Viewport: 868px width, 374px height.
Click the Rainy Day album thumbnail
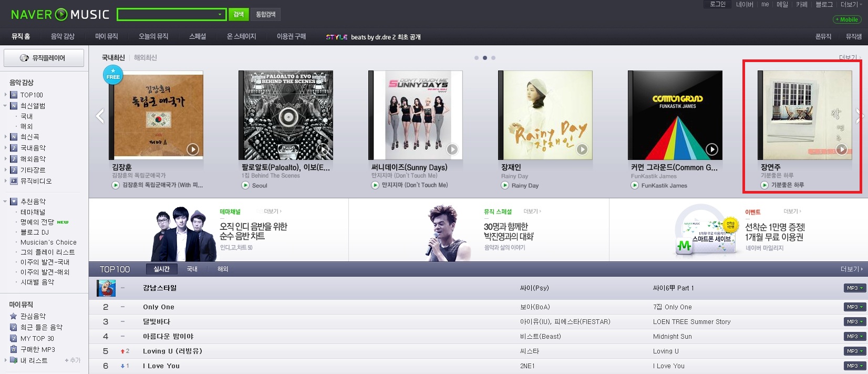pos(545,115)
